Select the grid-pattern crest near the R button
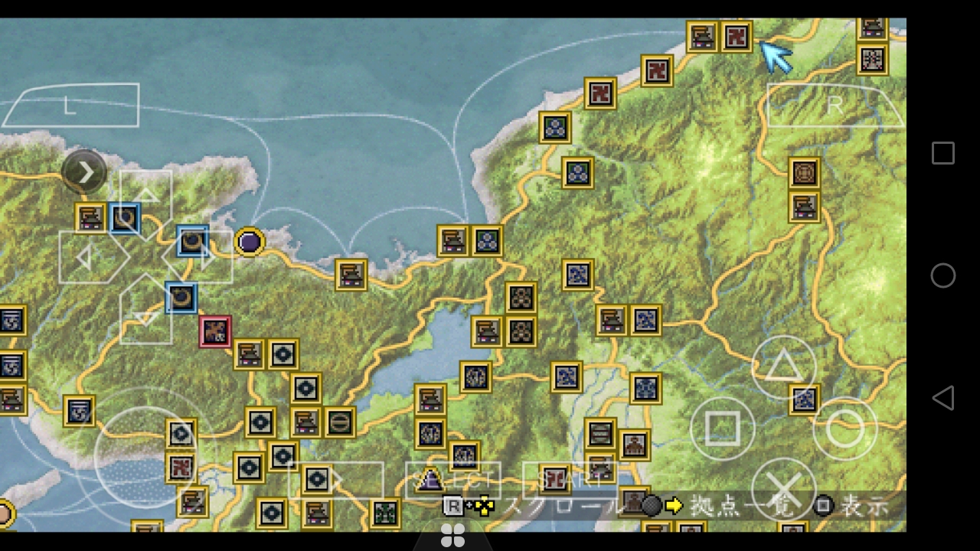980x551 pixels. [872, 59]
